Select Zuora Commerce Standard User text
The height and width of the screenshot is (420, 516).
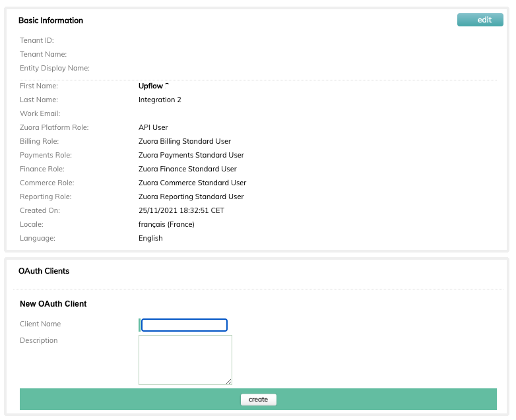(x=192, y=183)
